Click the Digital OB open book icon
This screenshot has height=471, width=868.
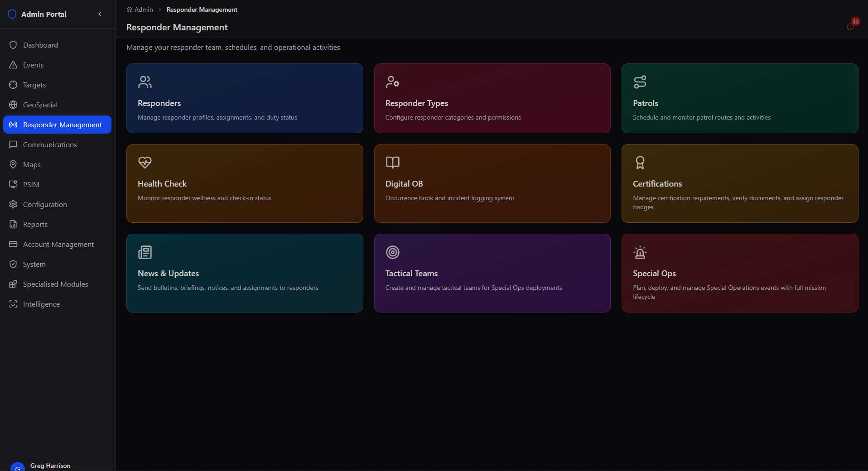tap(393, 163)
